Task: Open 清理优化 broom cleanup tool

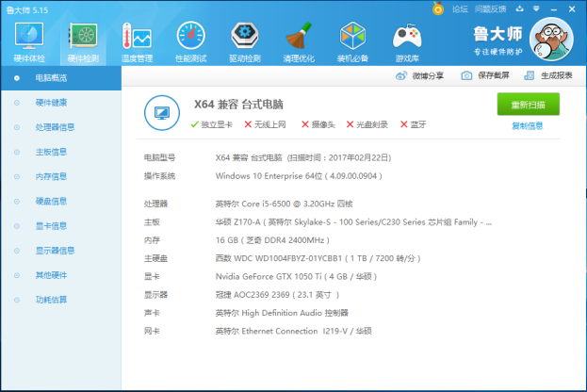Action: (x=299, y=42)
